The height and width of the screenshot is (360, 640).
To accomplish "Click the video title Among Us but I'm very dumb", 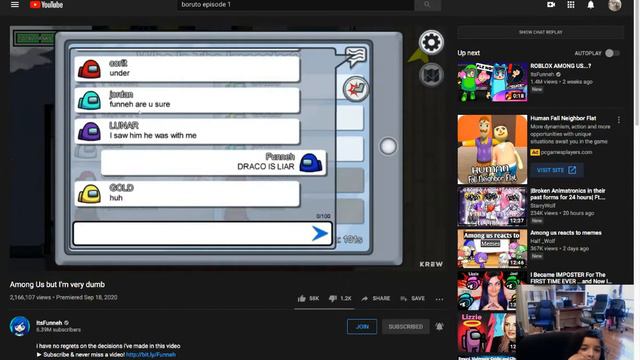I will click(x=57, y=284).
